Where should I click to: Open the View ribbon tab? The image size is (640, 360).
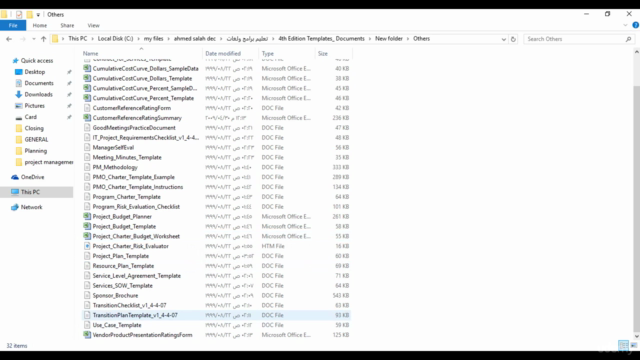[x=93, y=25]
